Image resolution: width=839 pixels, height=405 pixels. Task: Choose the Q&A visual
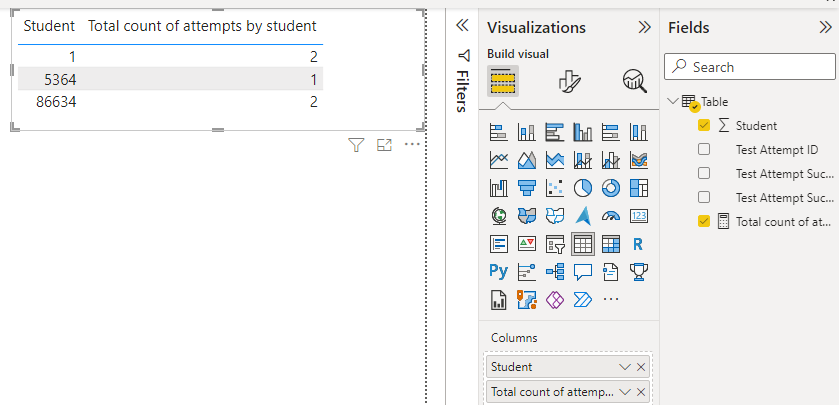[x=583, y=272]
